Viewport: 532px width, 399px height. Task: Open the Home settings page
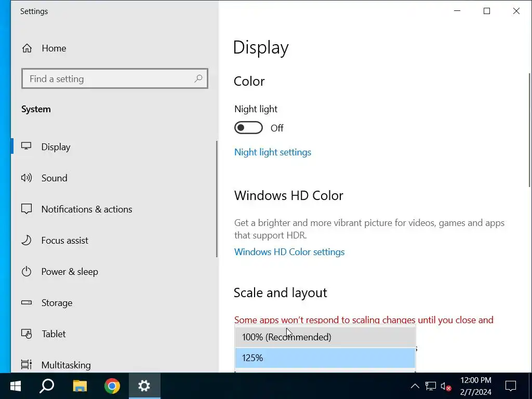click(x=54, y=48)
